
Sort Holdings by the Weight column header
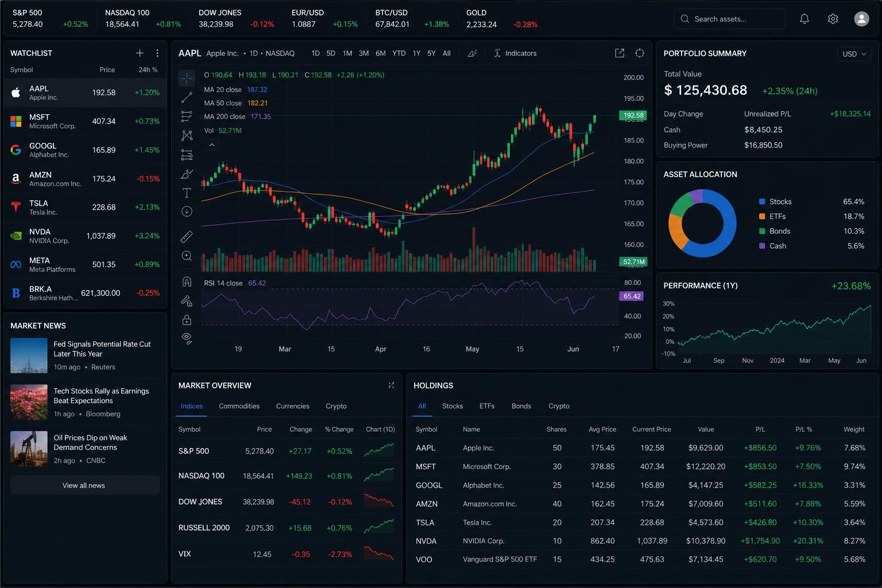854,430
